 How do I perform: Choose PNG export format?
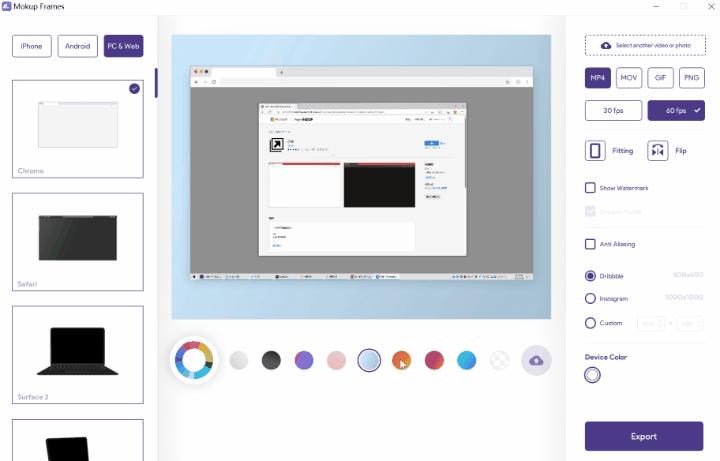692,78
